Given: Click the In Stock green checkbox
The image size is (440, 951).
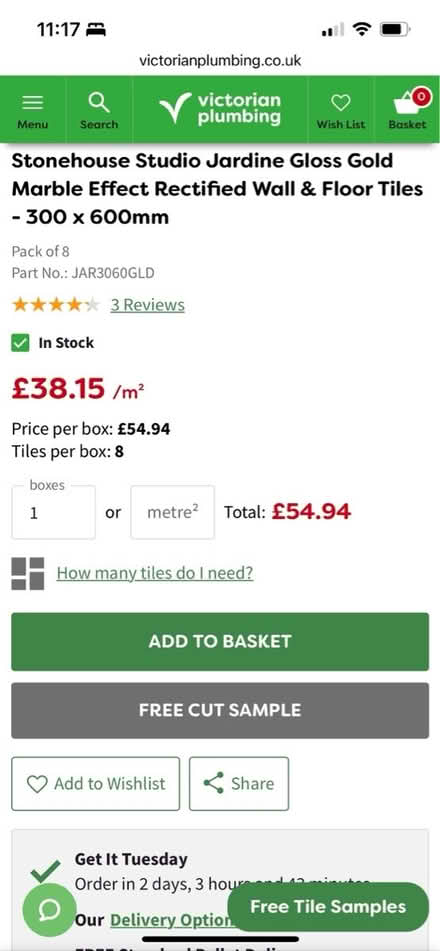Looking at the screenshot, I should click(x=20, y=343).
